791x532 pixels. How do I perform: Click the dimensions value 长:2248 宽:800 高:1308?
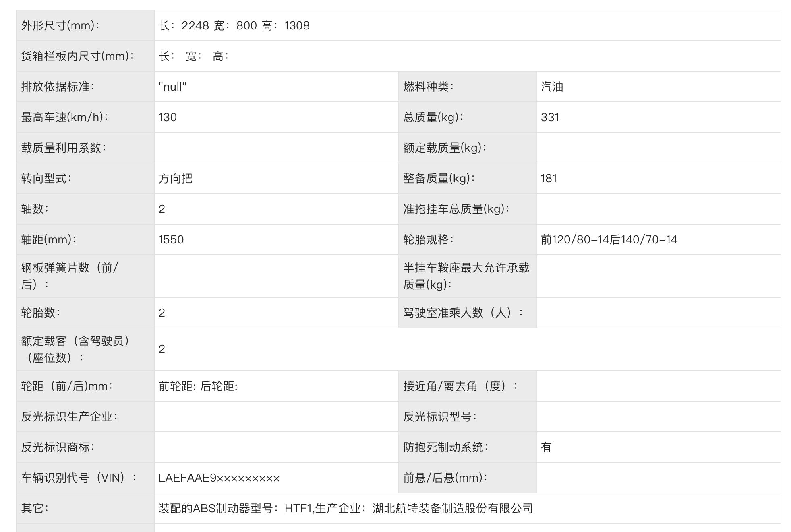[x=234, y=26]
